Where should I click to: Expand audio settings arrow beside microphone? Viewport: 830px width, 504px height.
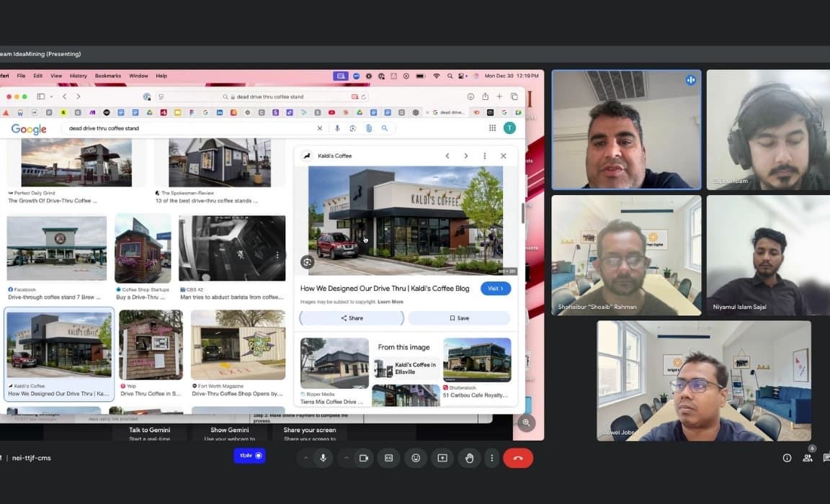[305, 458]
